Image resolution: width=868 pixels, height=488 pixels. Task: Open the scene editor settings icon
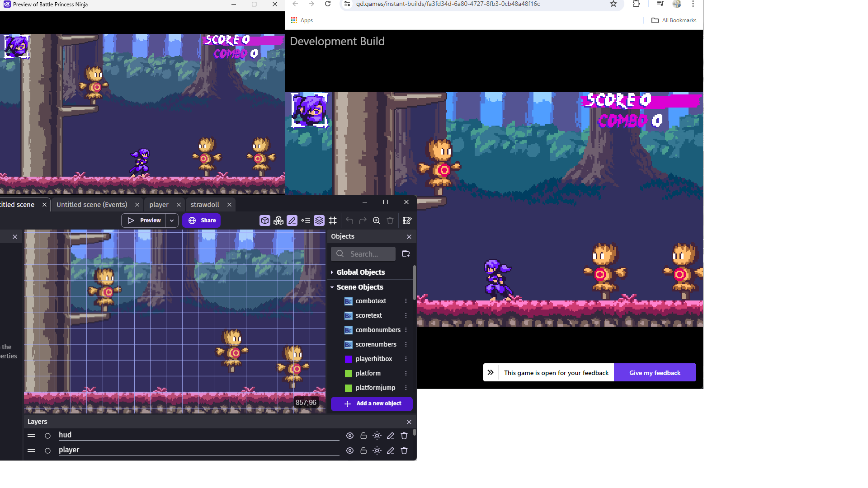point(407,221)
